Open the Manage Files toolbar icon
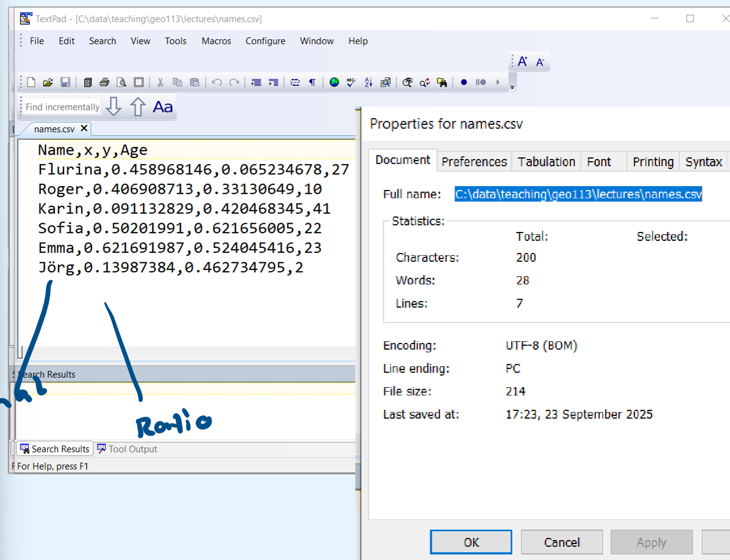This screenshot has width=730, height=560. 88,82
